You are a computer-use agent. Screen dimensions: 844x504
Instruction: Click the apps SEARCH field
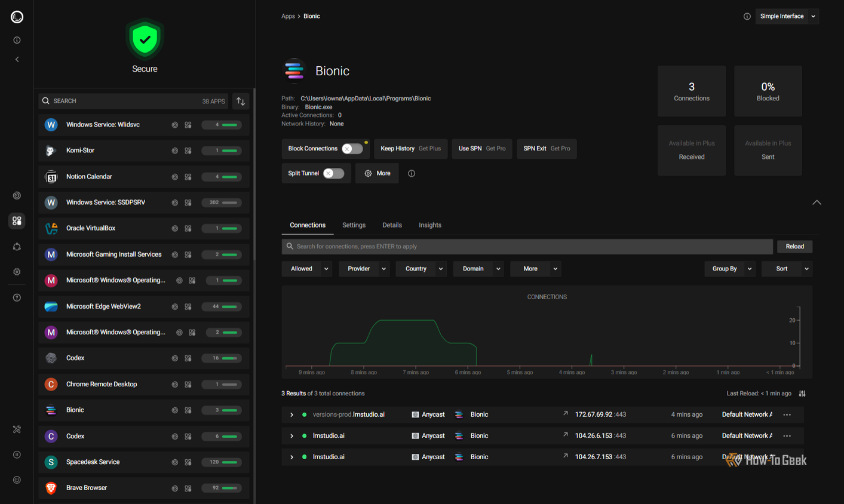point(134,102)
